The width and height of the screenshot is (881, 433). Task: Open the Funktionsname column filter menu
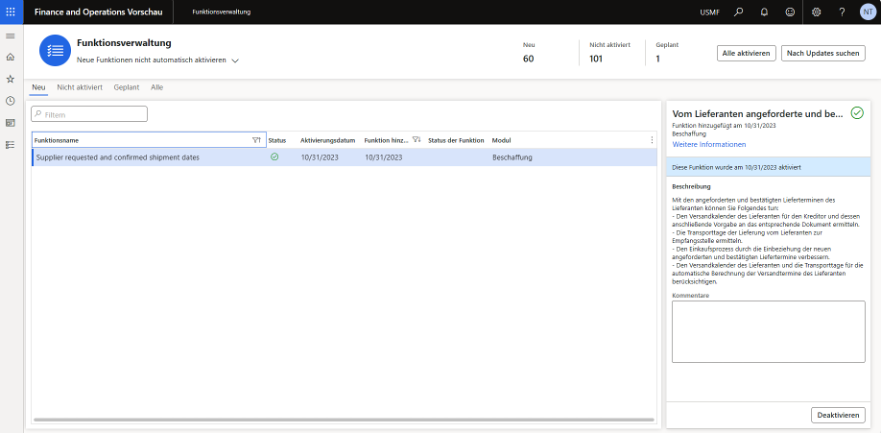256,140
